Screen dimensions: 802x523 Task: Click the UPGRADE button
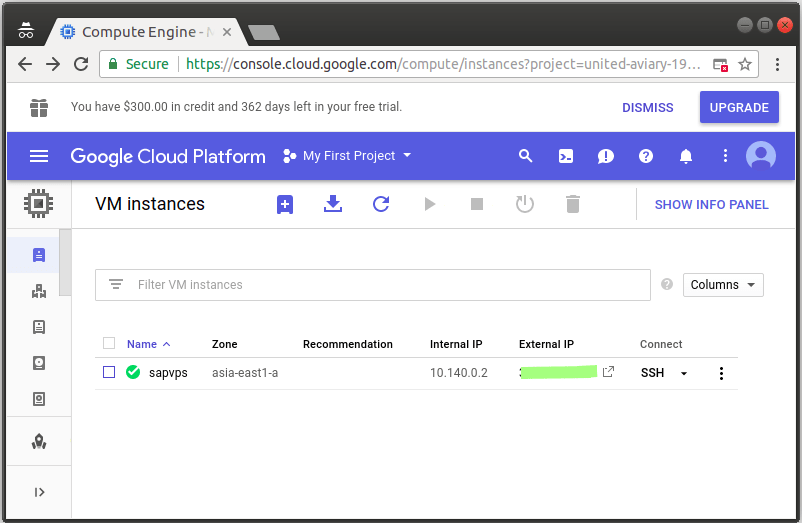[x=739, y=108]
